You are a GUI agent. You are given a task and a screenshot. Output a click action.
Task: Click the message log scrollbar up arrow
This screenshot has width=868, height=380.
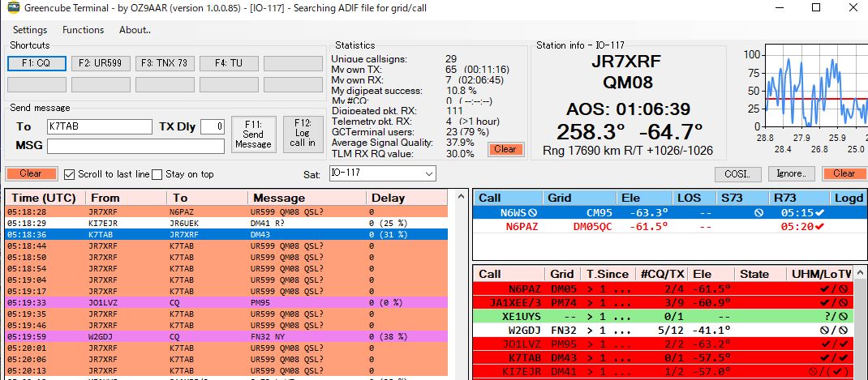click(460, 196)
